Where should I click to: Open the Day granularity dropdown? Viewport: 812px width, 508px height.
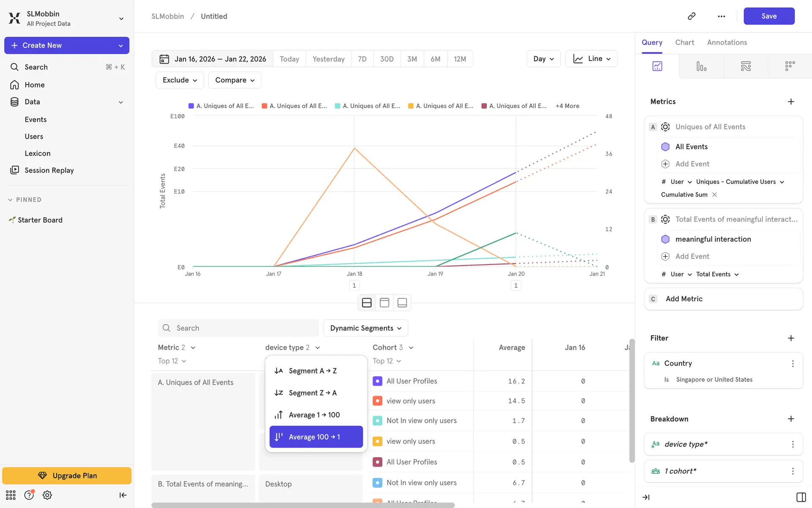click(x=543, y=59)
